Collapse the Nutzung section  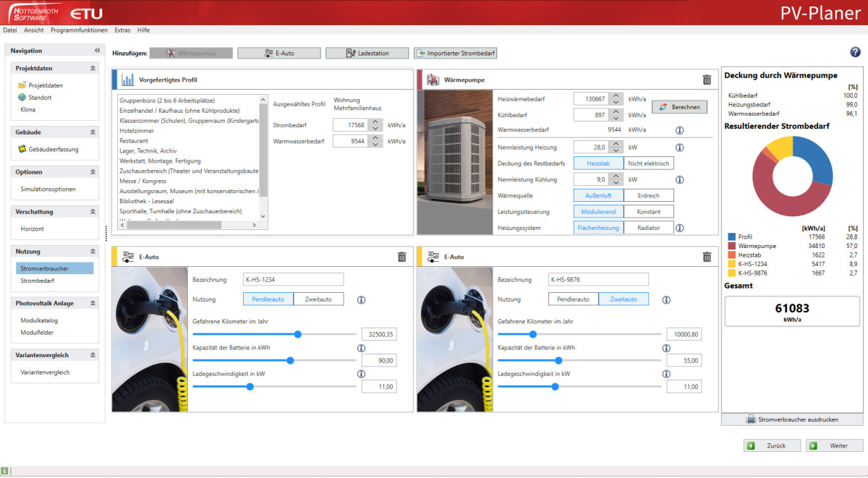click(x=94, y=251)
